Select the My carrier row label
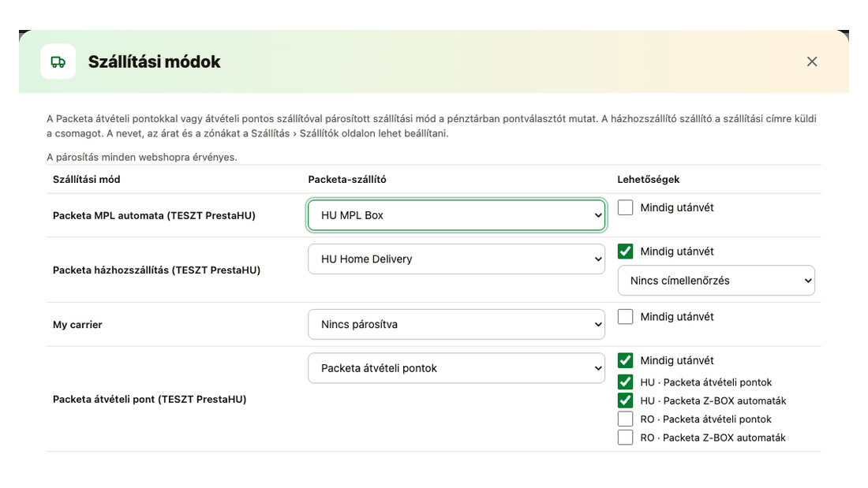868x488 pixels. 77,325
